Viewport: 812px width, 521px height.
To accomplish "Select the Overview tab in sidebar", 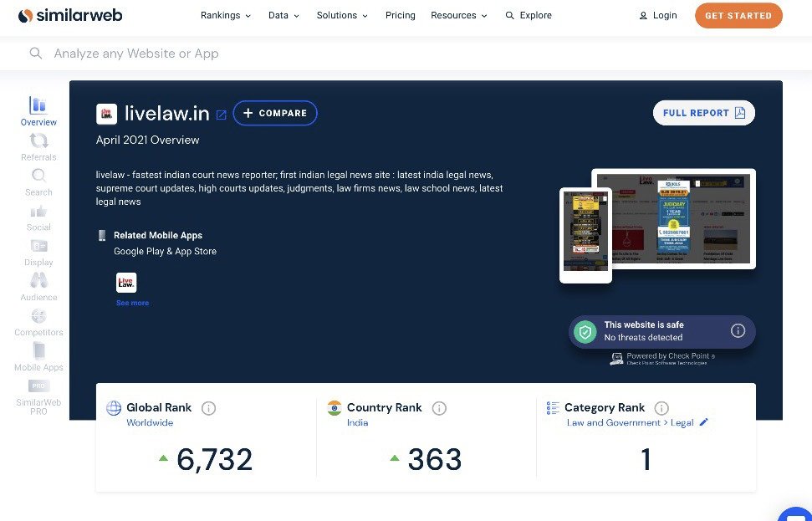I will point(38,110).
